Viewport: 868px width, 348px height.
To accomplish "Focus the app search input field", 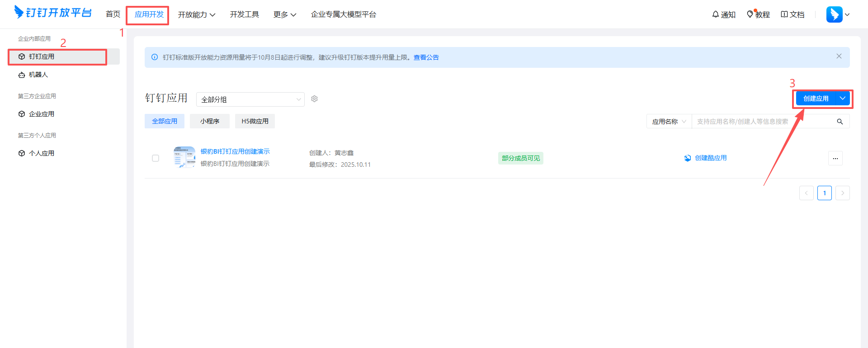I will (762, 122).
